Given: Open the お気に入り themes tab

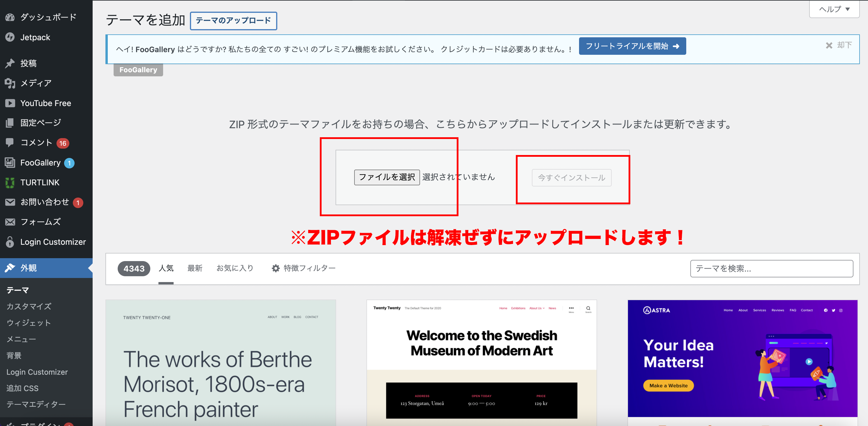Looking at the screenshot, I should point(235,268).
